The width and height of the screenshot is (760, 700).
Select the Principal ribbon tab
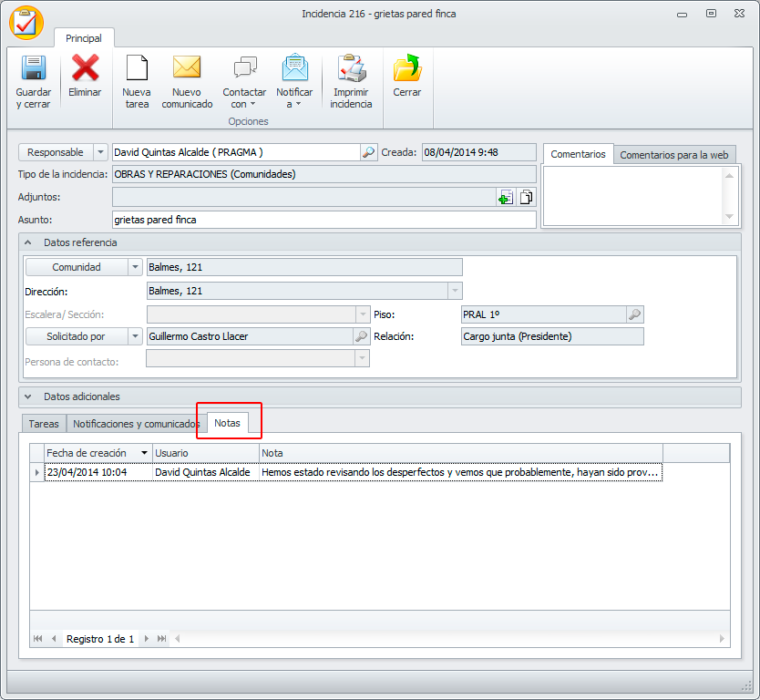click(x=84, y=38)
